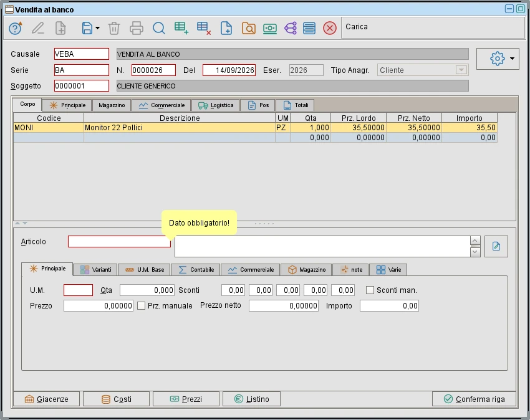Click the Prezzo input field
The height and width of the screenshot is (420, 530).
(99, 306)
